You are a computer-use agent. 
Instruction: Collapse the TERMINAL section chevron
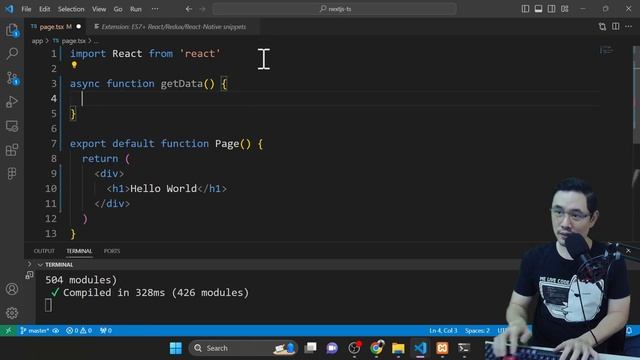pyautogui.click(x=40, y=265)
